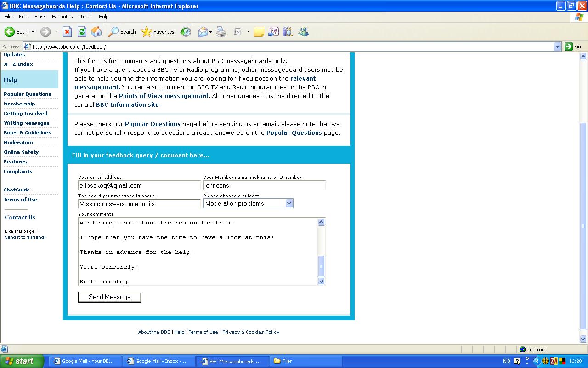This screenshot has height=368, width=588.
Task: Click the comments box scrollbar thumb
Action: point(321,266)
